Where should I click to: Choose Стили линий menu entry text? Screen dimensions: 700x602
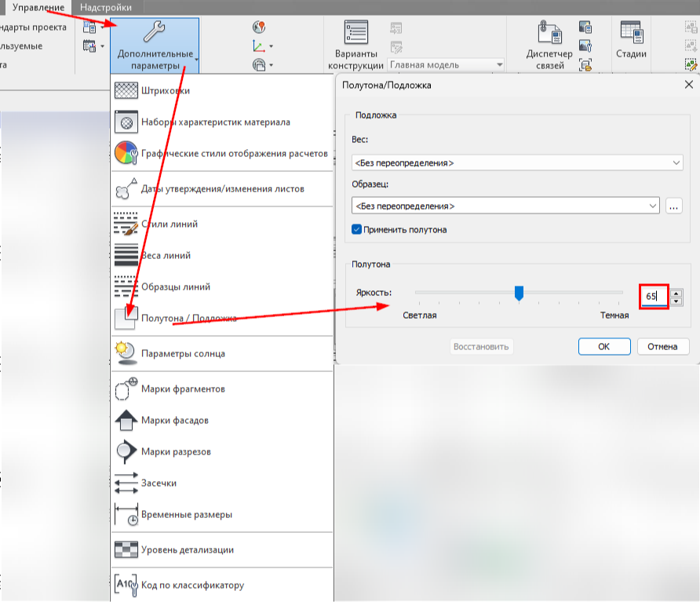[x=170, y=224]
